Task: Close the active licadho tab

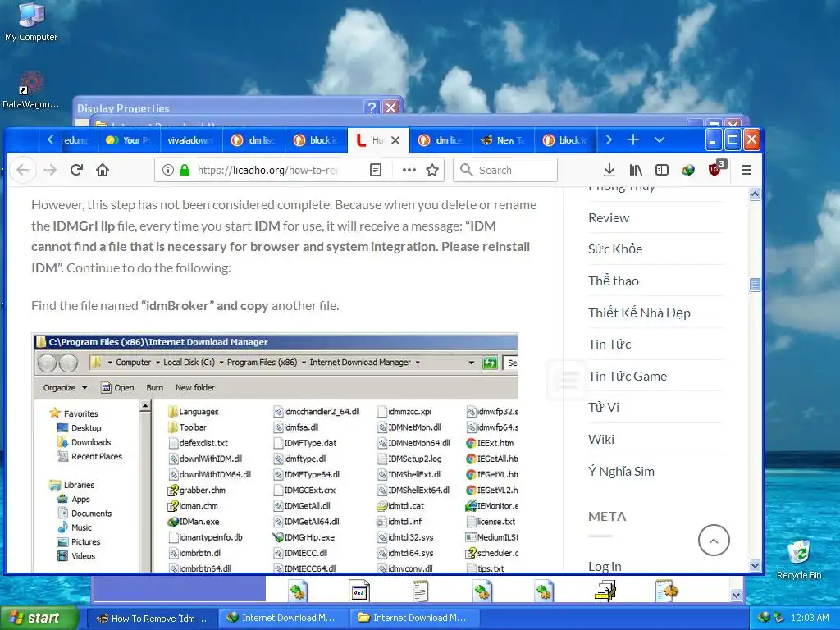Action: [395, 140]
